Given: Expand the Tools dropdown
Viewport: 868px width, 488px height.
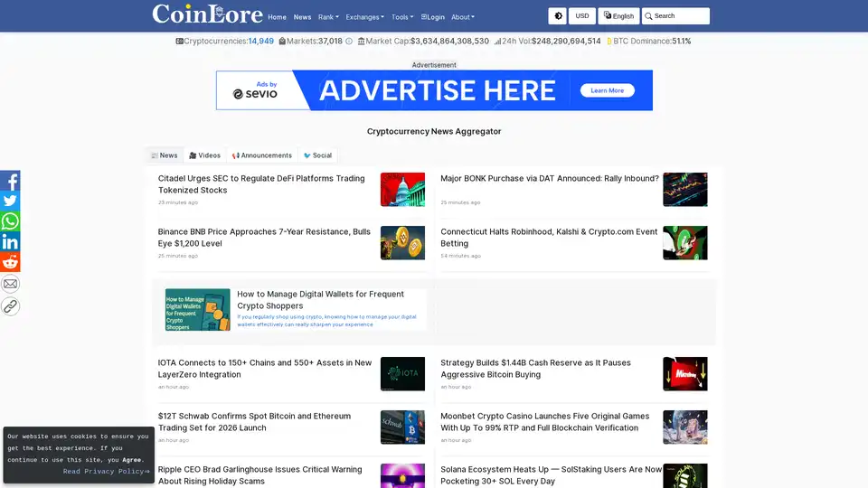Looking at the screenshot, I should (x=402, y=17).
